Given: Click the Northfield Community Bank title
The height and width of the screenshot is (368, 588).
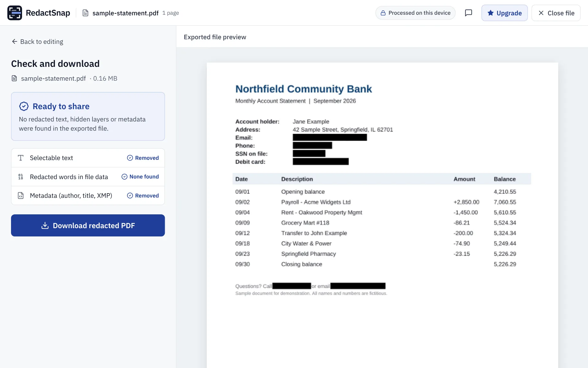Looking at the screenshot, I should pos(303,89).
